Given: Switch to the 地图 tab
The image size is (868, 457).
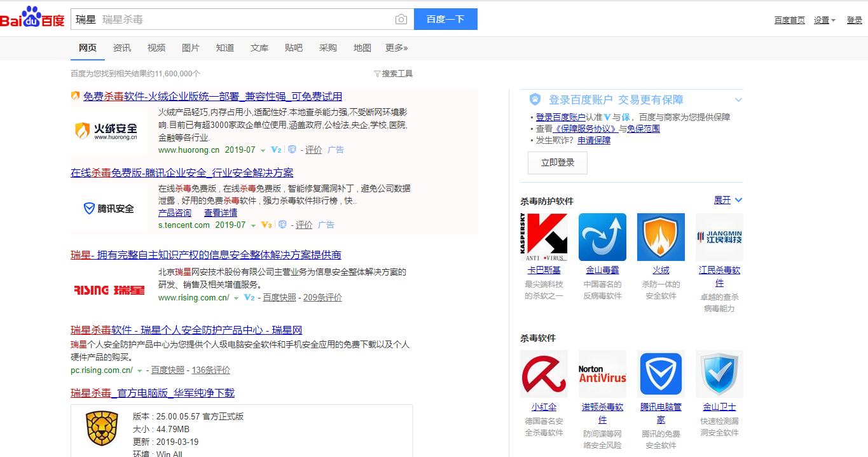Looking at the screenshot, I should pyautogui.click(x=362, y=48).
